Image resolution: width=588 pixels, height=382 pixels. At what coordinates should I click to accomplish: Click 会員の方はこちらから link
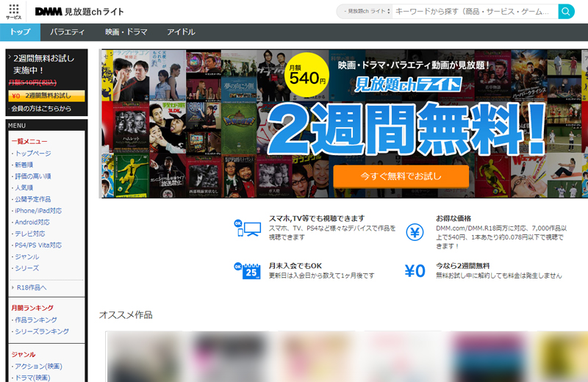(41, 109)
